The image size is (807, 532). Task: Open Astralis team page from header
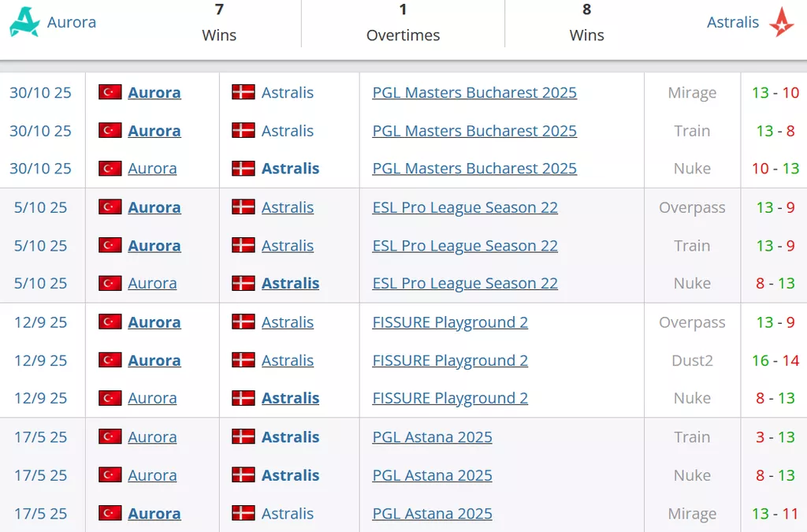point(733,22)
